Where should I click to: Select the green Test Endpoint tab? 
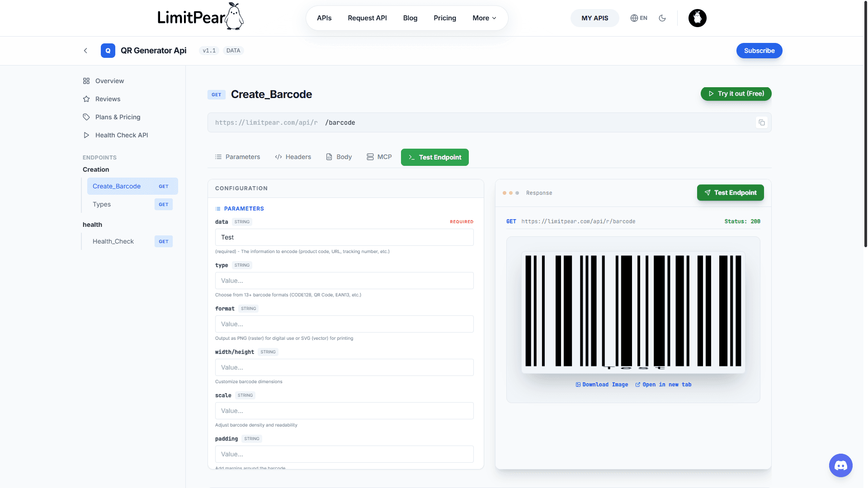click(x=434, y=157)
